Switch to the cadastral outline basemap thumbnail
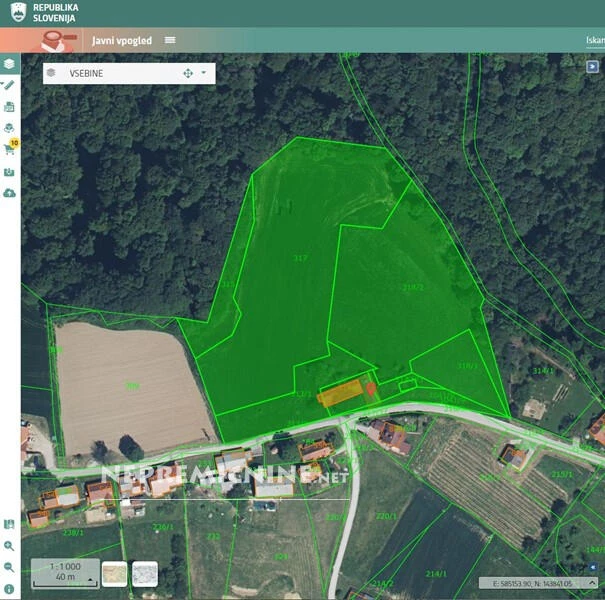605x600 pixels. [145, 573]
